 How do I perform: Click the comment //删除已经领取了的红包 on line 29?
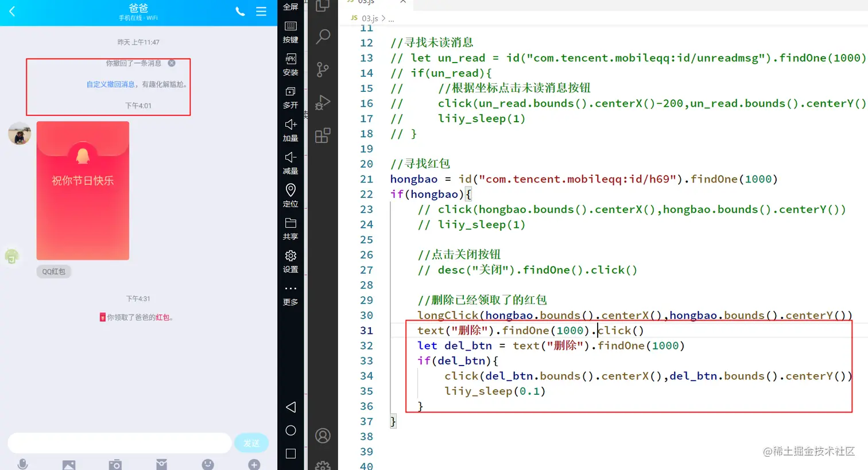(x=482, y=300)
